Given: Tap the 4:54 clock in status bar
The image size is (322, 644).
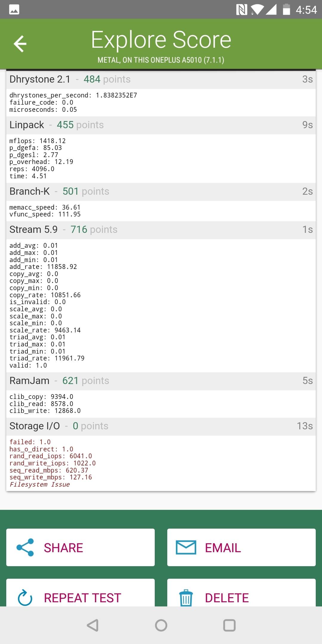Looking at the screenshot, I should (x=306, y=10).
